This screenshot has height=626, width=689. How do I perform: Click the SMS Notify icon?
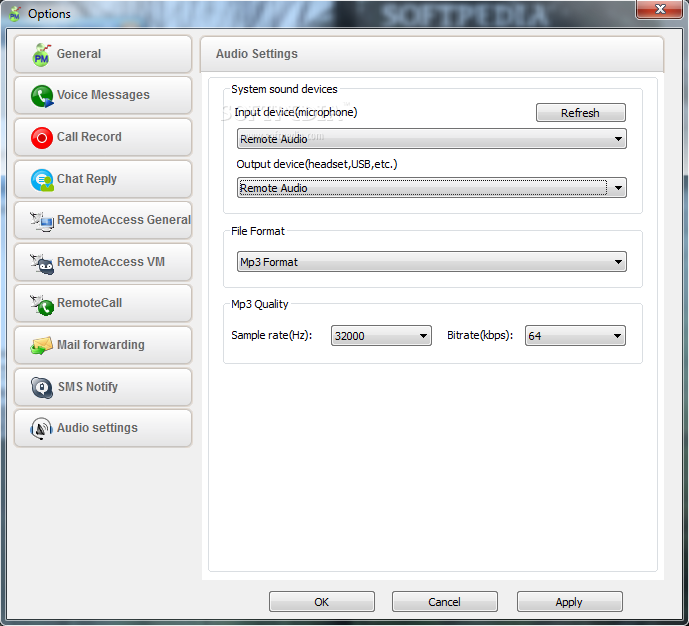click(x=42, y=387)
